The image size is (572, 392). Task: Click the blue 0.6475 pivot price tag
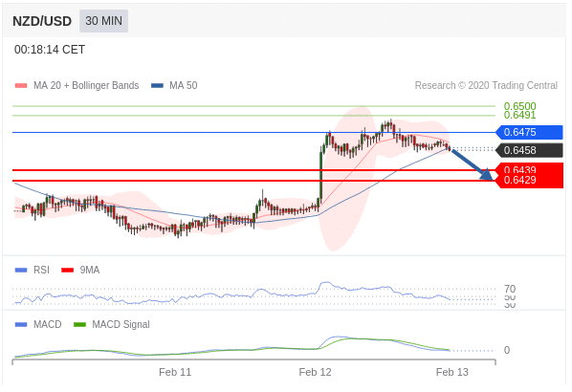pos(529,132)
